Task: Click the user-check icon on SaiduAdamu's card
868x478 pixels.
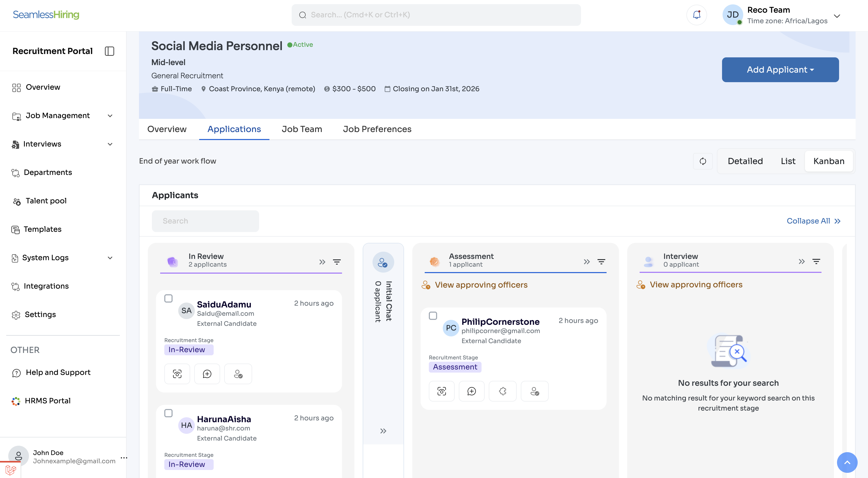Action: coord(238,374)
